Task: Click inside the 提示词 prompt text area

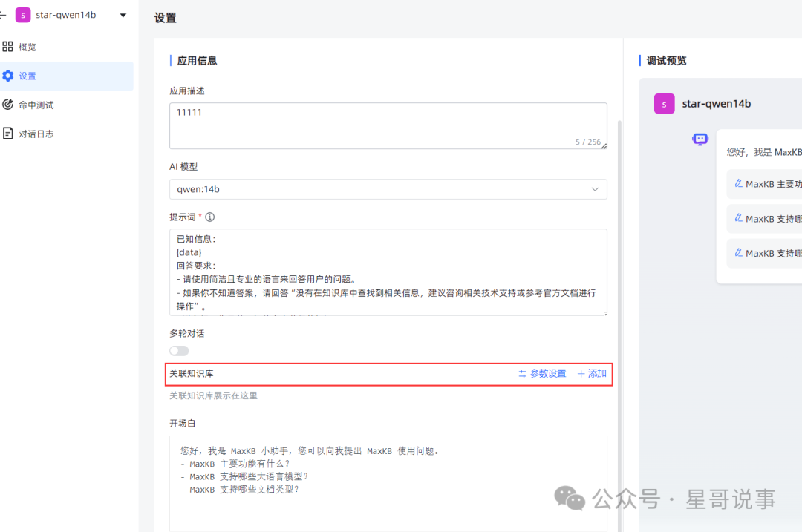Action: coord(388,272)
